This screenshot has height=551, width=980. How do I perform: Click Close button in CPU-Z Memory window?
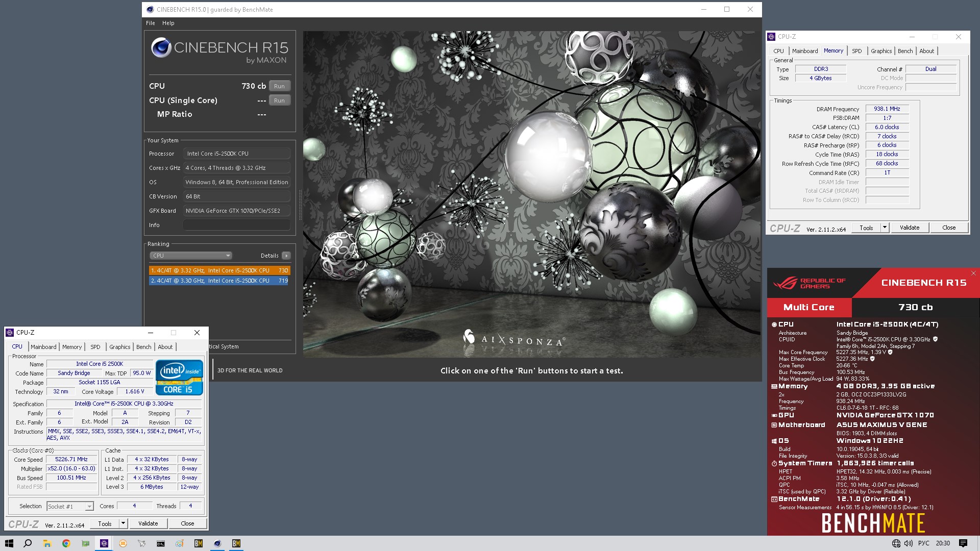coord(949,228)
